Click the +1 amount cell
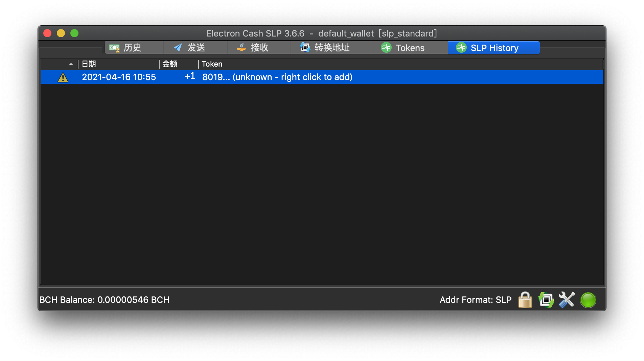 pyautogui.click(x=190, y=76)
